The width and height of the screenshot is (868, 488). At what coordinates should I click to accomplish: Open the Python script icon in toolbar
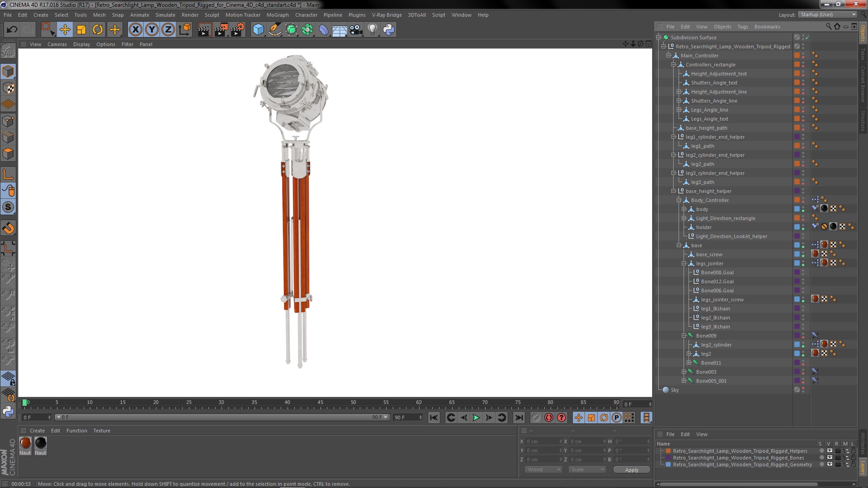tap(388, 30)
